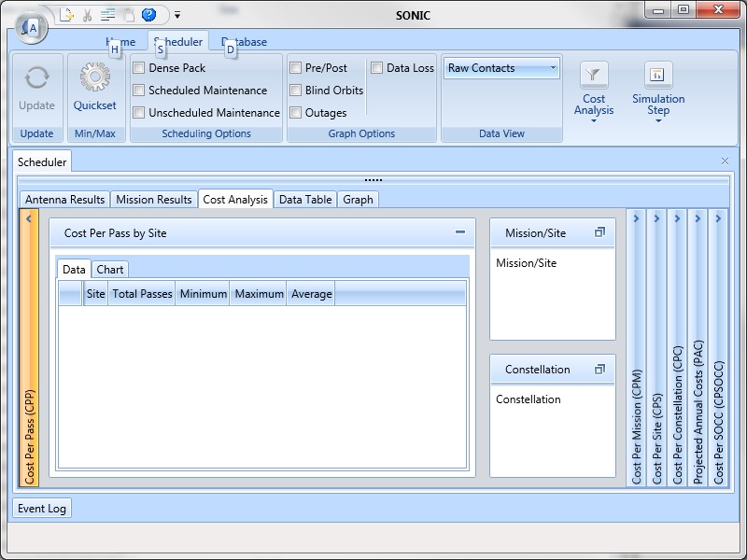747x560 pixels.
Task: Open the Antenna Results tab
Action: tap(64, 200)
